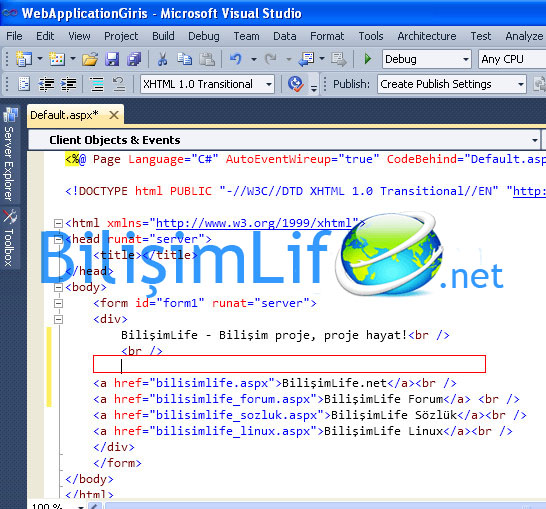546x509 pixels.
Task: Collapse the div tag outline node
Action: (x=58, y=320)
